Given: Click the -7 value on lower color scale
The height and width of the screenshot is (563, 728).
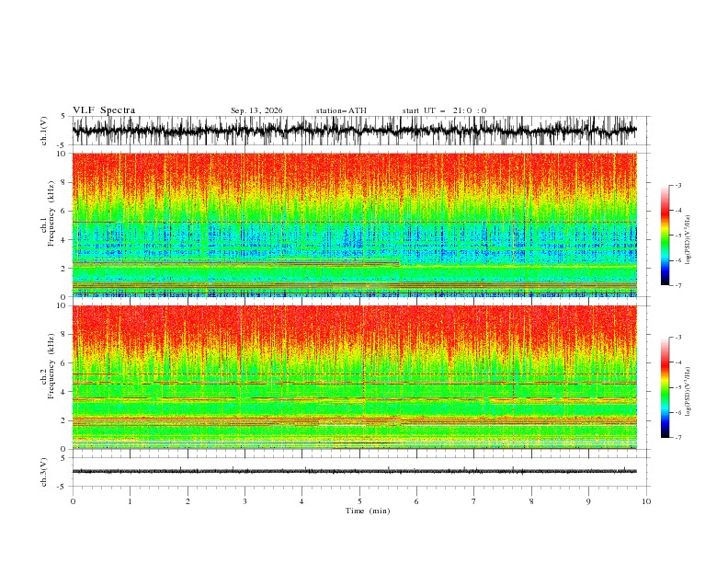Looking at the screenshot, I should click(x=678, y=437).
